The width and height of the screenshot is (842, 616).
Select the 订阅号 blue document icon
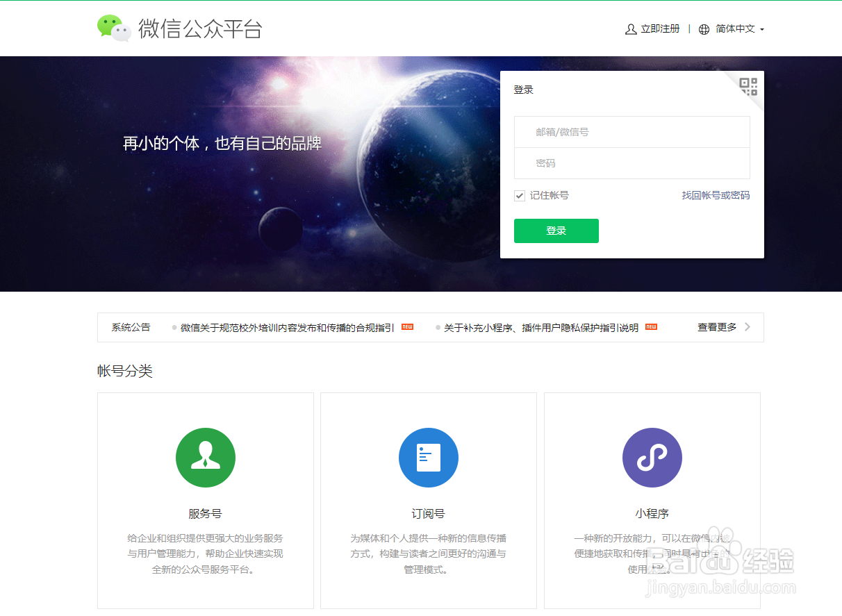click(428, 457)
